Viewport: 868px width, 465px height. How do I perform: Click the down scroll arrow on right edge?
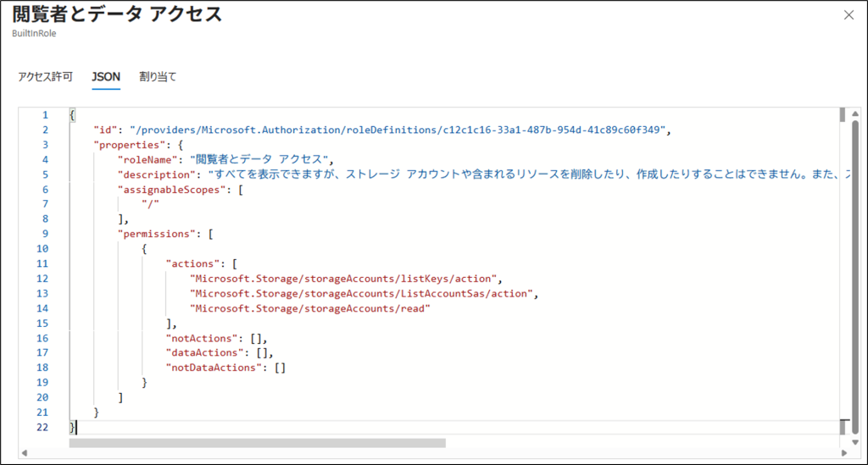click(856, 442)
